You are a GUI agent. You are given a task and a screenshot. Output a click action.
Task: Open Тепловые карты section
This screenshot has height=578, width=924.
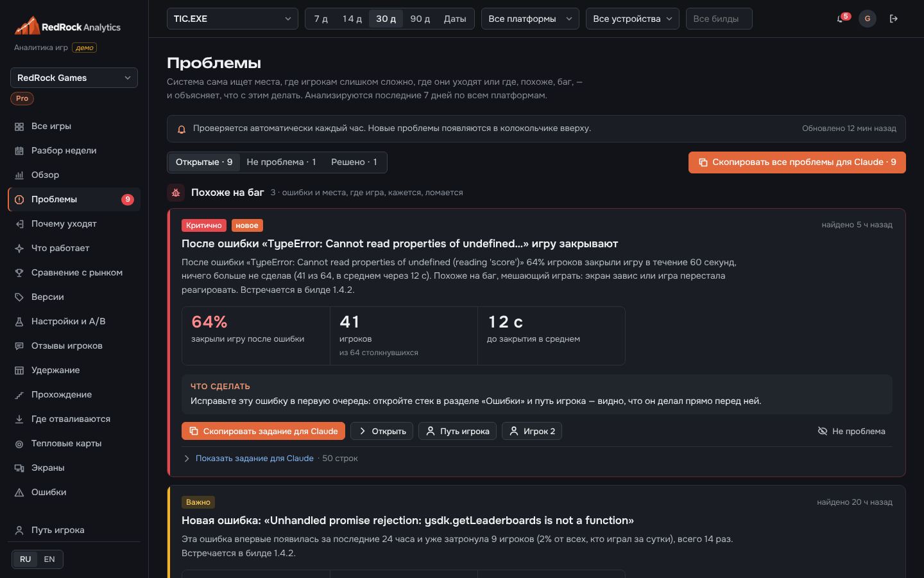[74, 444]
